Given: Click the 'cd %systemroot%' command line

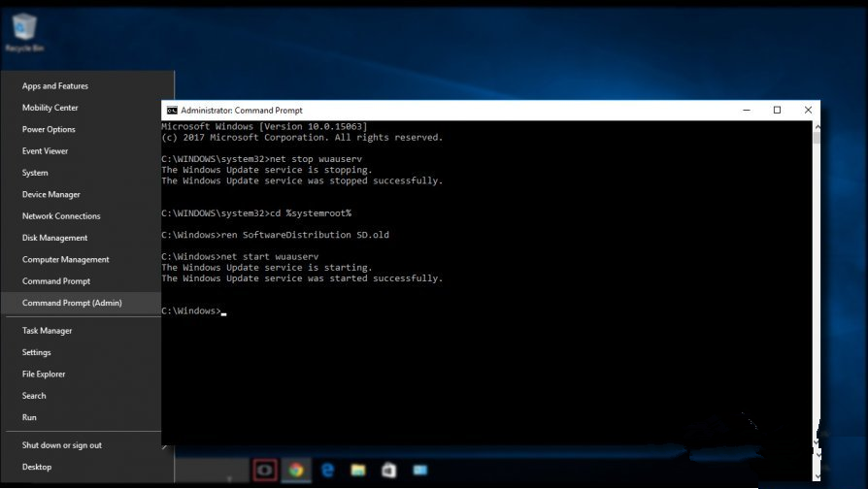Looking at the screenshot, I should click(x=256, y=213).
